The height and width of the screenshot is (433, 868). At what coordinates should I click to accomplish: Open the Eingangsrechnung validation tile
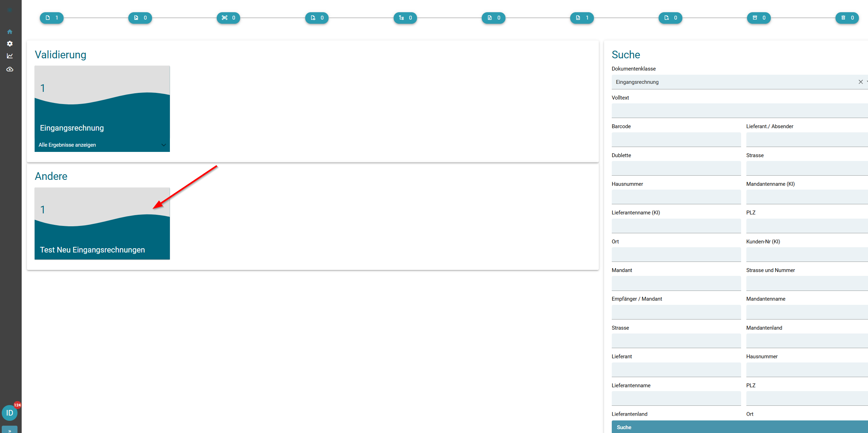102,109
